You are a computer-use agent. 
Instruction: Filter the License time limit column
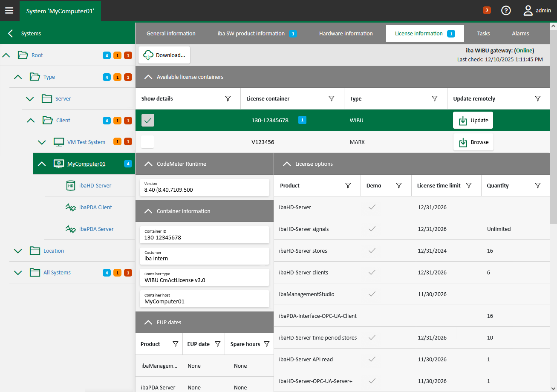469,186
